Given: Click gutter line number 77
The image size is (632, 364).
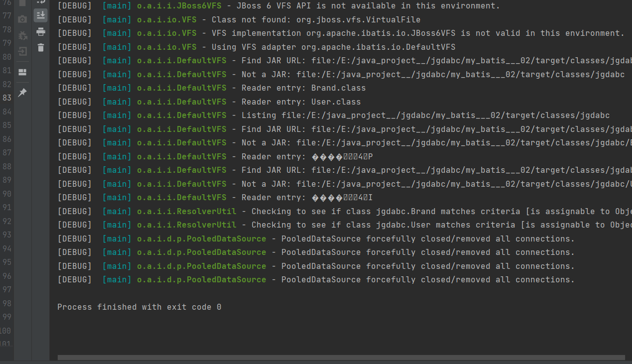Looking at the screenshot, I should (x=7, y=16).
